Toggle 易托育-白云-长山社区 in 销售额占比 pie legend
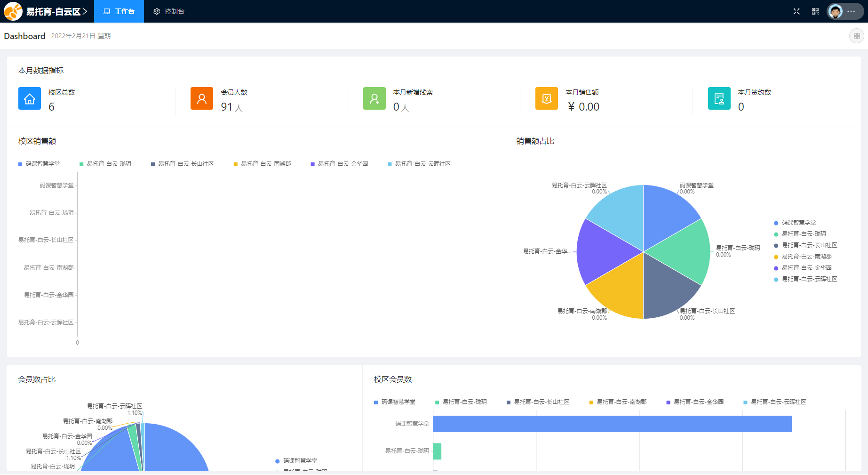 click(x=805, y=245)
